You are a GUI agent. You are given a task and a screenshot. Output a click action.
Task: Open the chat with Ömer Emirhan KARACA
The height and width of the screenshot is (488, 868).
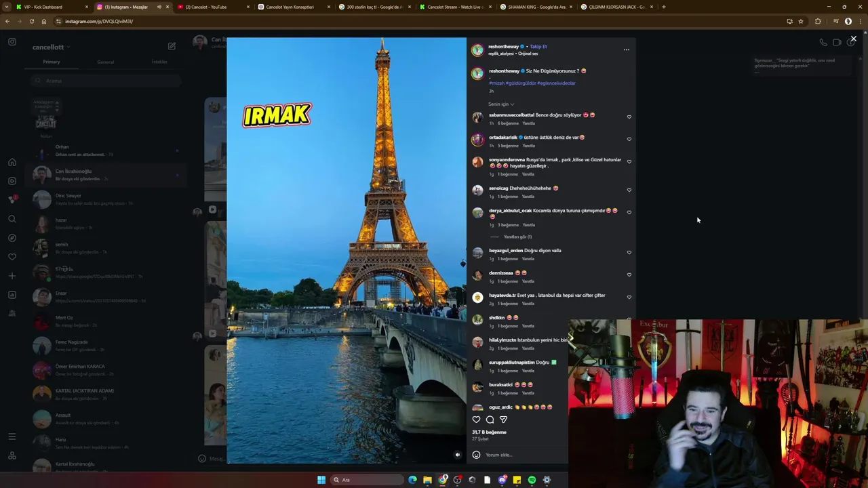click(106, 370)
